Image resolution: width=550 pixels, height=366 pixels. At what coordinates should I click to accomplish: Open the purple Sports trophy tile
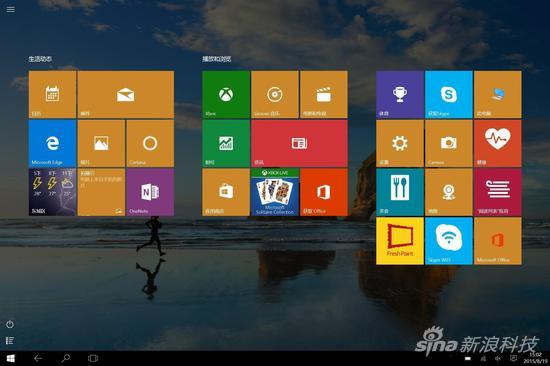pos(400,94)
